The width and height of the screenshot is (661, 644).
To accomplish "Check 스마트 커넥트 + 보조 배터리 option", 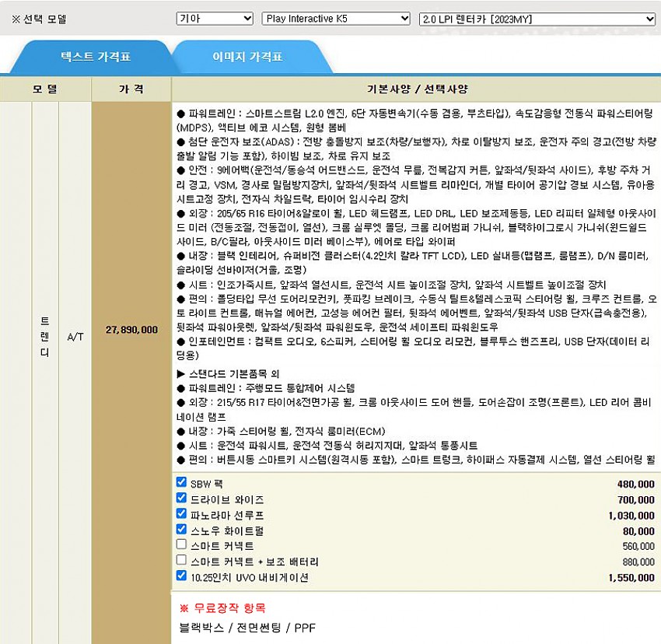I will (181, 561).
